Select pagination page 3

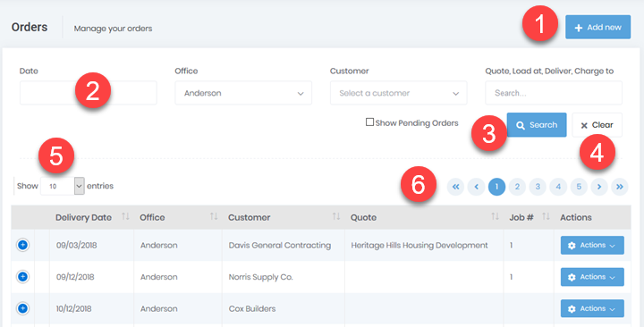538,187
